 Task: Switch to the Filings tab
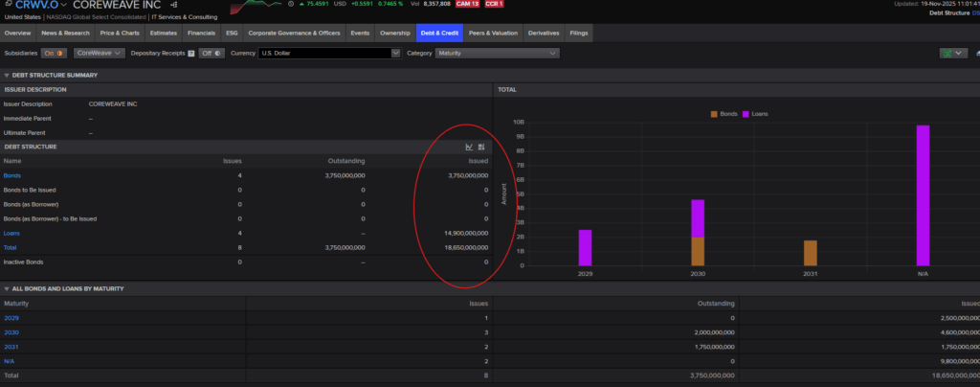(579, 34)
